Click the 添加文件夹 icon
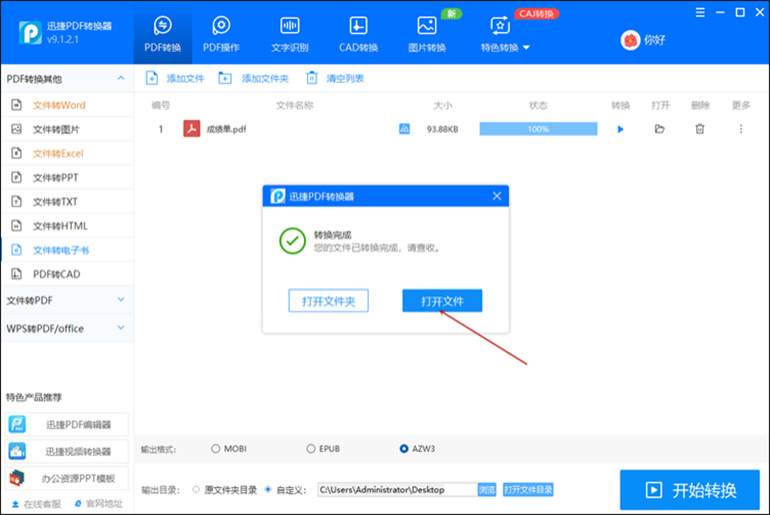The width and height of the screenshot is (770, 515). (x=225, y=78)
